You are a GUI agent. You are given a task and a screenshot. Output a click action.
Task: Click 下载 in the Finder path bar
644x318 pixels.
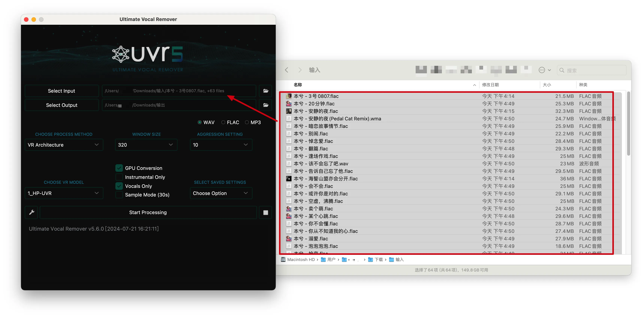379,259
